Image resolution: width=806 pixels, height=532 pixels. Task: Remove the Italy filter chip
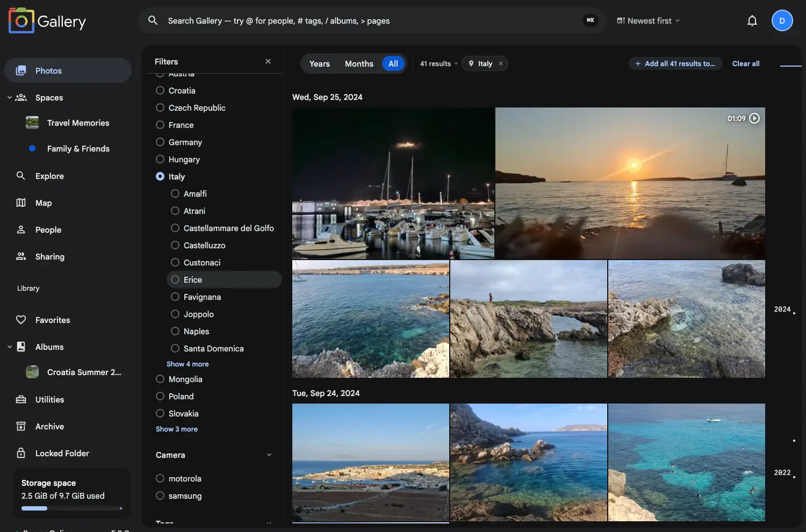(x=501, y=63)
